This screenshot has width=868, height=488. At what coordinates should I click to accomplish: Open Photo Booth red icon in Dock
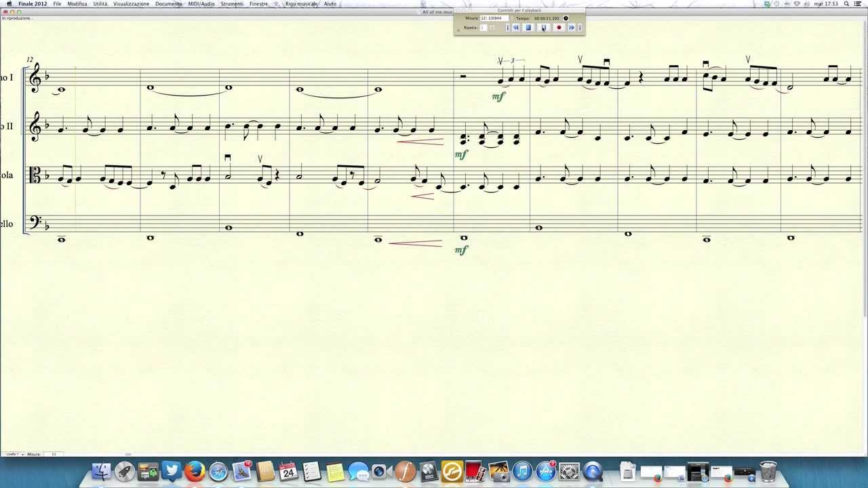[x=475, y=471]
